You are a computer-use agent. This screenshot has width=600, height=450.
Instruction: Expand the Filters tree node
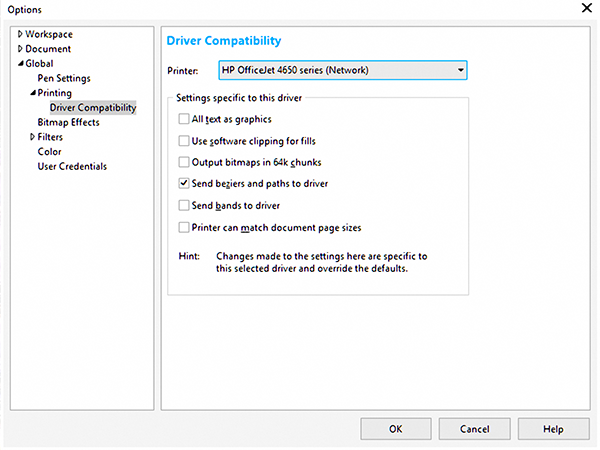pyautogui.click(x=32, y=137)
